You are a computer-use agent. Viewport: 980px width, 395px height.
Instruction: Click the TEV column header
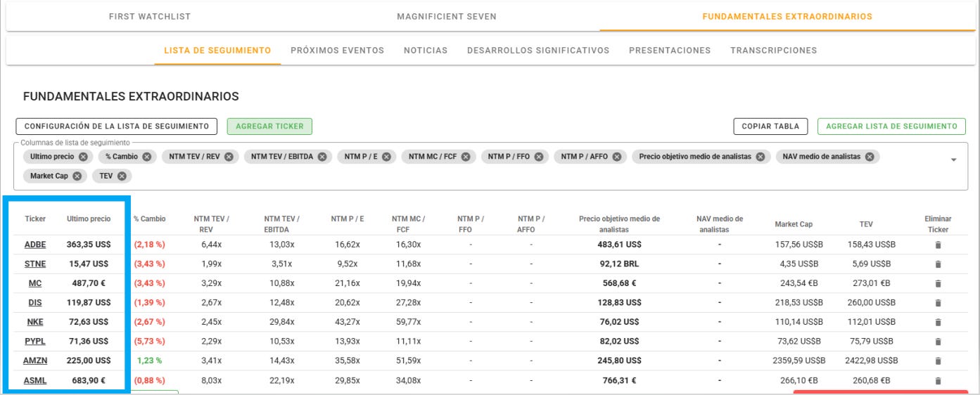[x=866, y=224]
